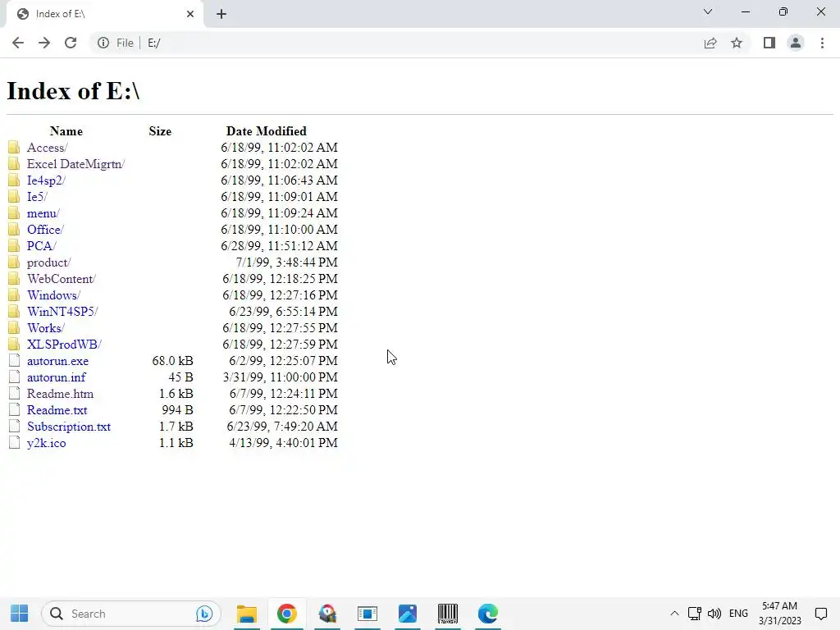This screenshot has width=840, height=630.
Task: Open the y2k.ico file link
Action: pos(47,443)
